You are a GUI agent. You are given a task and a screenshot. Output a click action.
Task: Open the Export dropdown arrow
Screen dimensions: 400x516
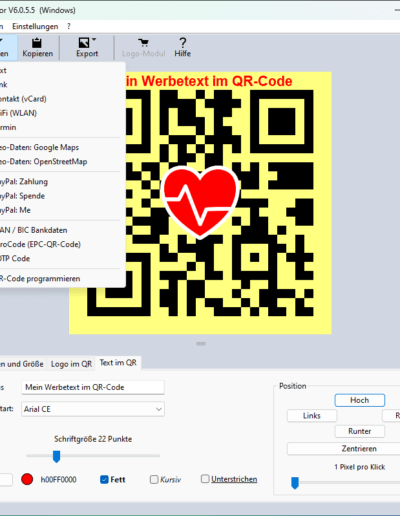(94, 39)
